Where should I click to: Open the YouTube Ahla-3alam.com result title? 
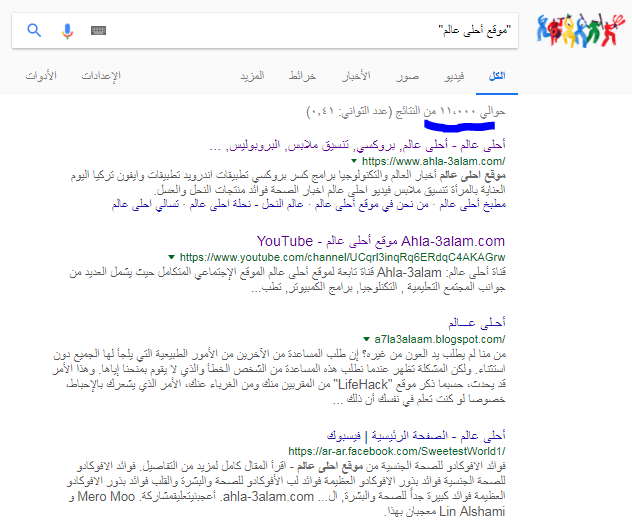[x=381, y=241]
